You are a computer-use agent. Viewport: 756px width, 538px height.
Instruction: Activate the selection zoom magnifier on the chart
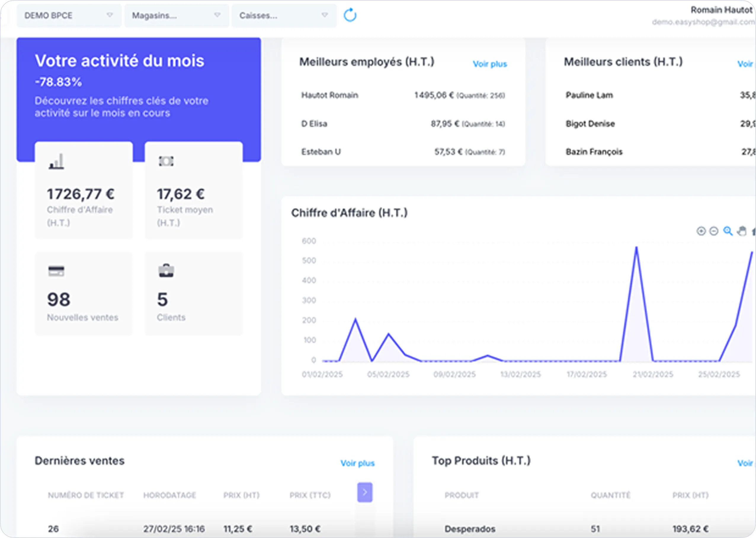728,231
